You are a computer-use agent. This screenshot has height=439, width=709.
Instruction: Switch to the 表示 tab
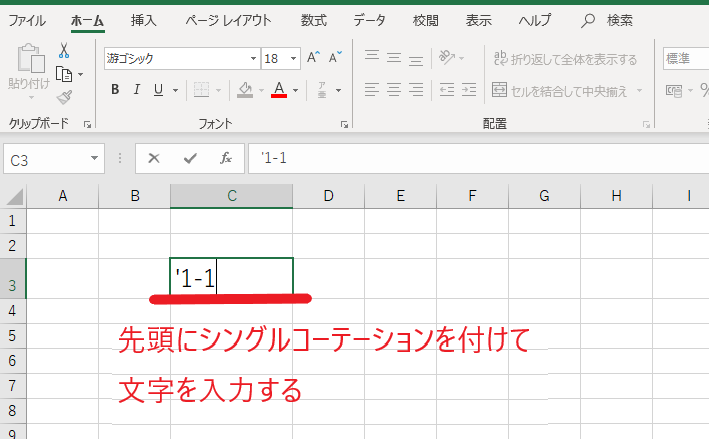478,20
